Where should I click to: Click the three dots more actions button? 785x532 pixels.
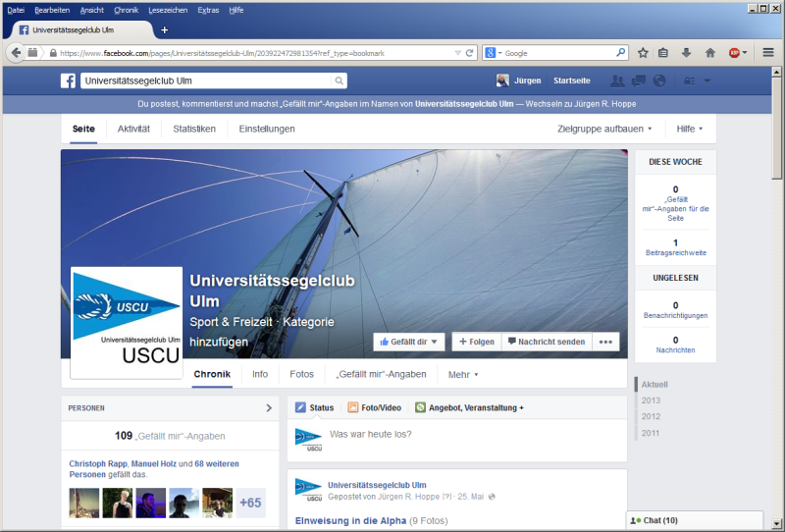pyautogui.click(x=605, y=342)
